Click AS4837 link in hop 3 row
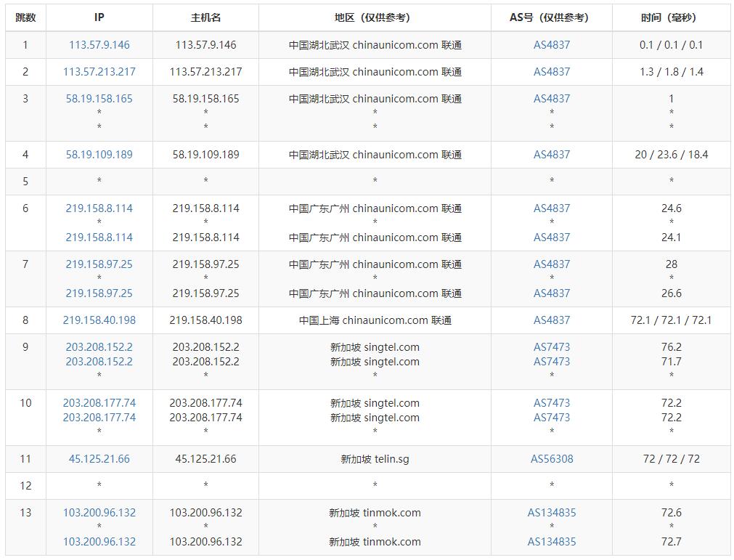The height and width of the screenshot is (560, 734). (552, 98)
